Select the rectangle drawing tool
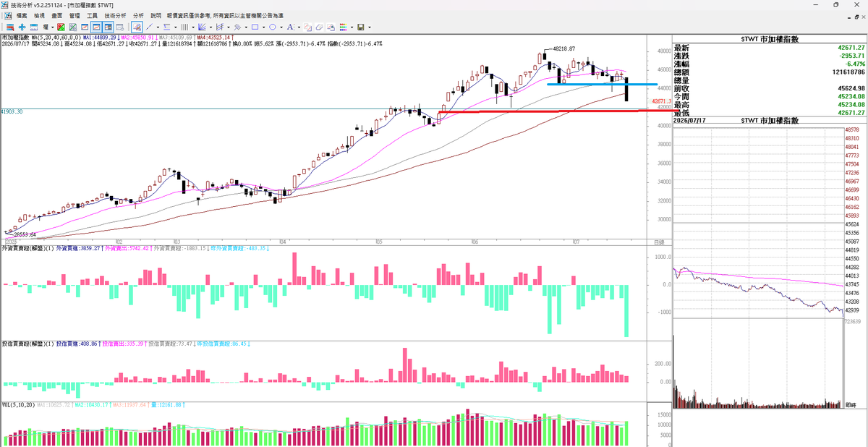Viewport: 868px width, 447px height. (x=255, y=27)
